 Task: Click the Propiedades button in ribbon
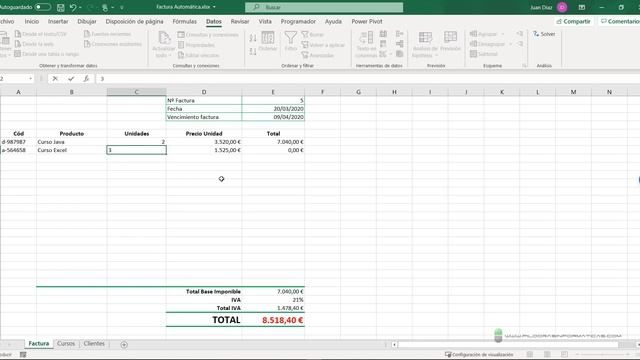pos(196,45)
